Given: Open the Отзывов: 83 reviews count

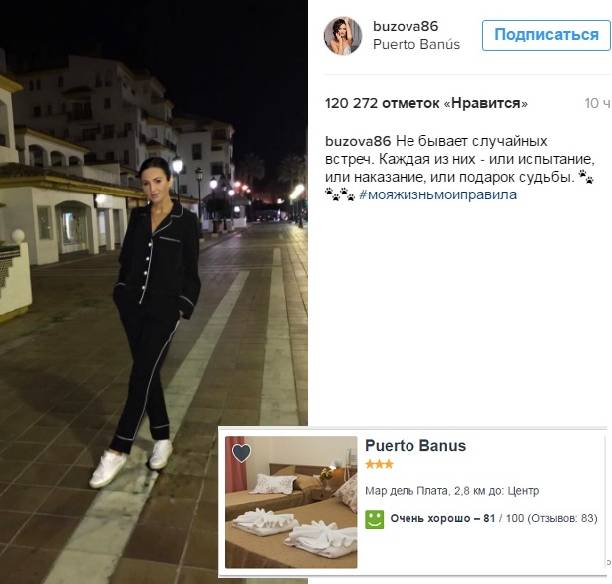Looking at the screenshot, I should coord(562,518).
